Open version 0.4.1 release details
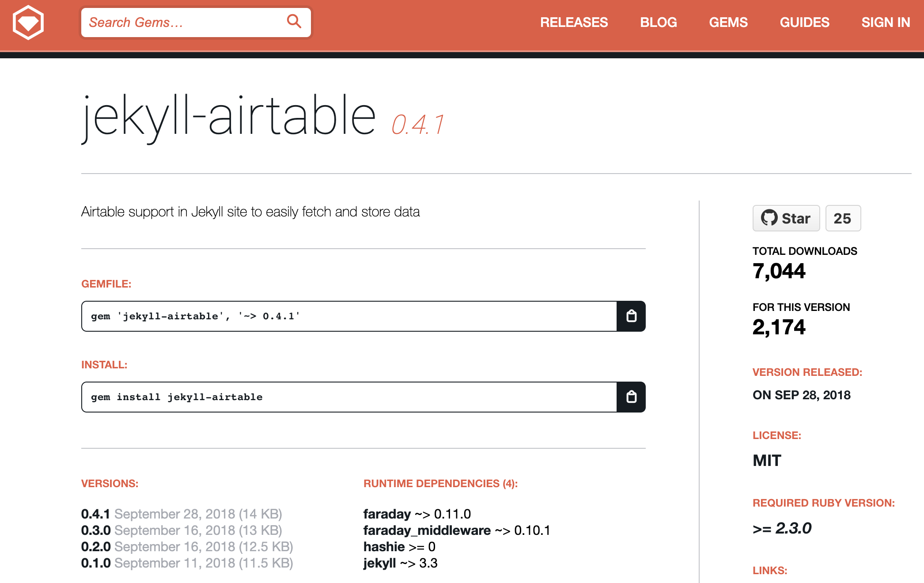 click(x=95, y=514)
